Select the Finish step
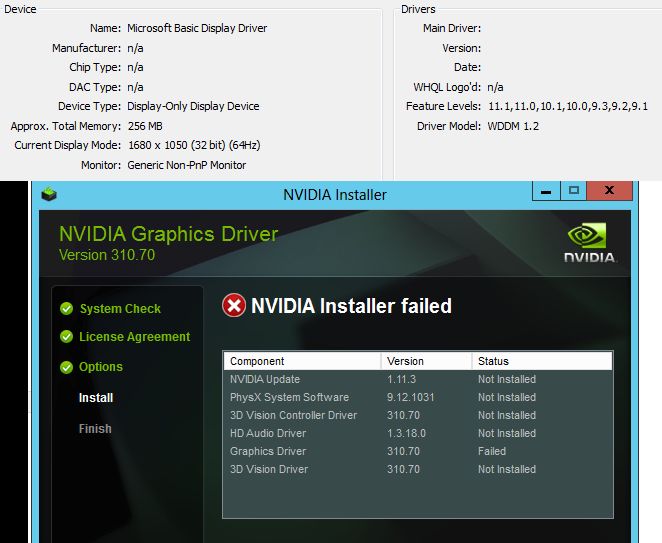 click(95, 429)
